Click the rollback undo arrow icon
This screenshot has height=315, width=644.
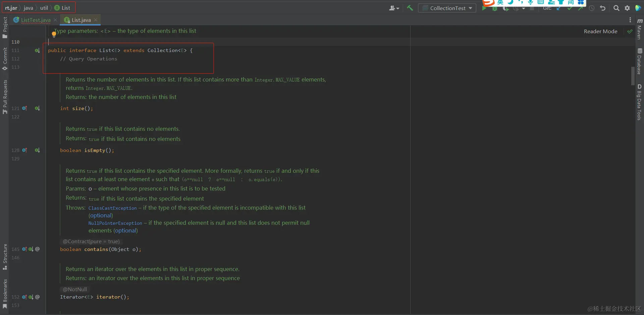point(603,8)
